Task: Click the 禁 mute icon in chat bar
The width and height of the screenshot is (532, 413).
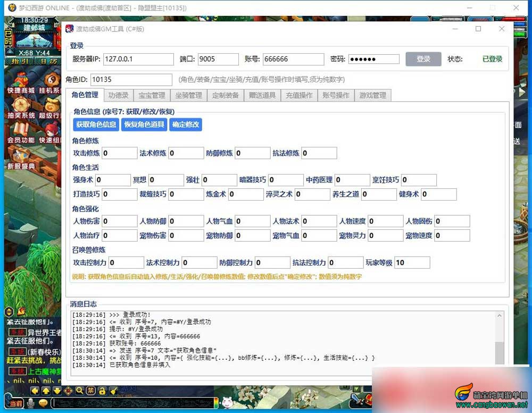Action: pos(90,391)
